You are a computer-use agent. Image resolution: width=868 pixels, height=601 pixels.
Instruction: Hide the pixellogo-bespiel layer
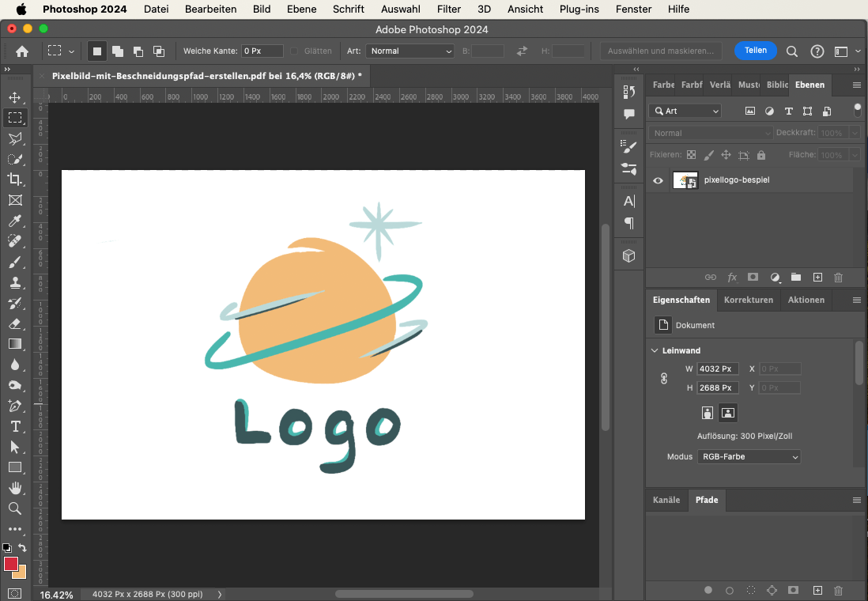click(658, 180)
